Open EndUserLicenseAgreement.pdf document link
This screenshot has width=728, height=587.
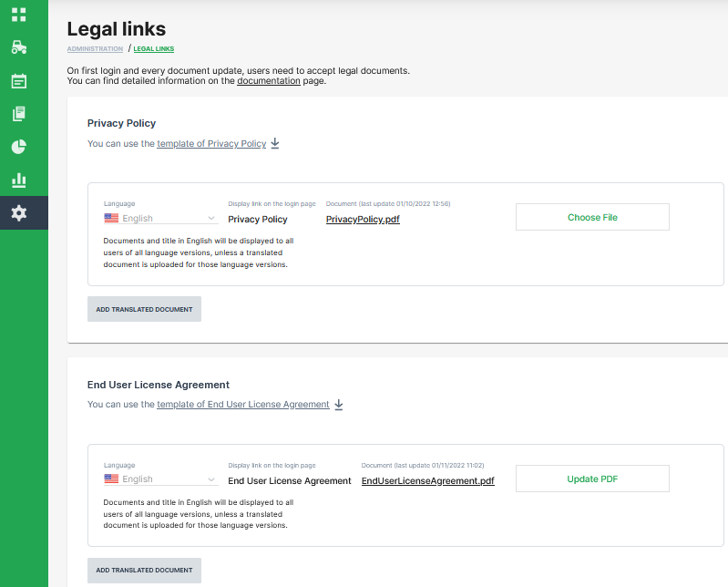point(427,480)
